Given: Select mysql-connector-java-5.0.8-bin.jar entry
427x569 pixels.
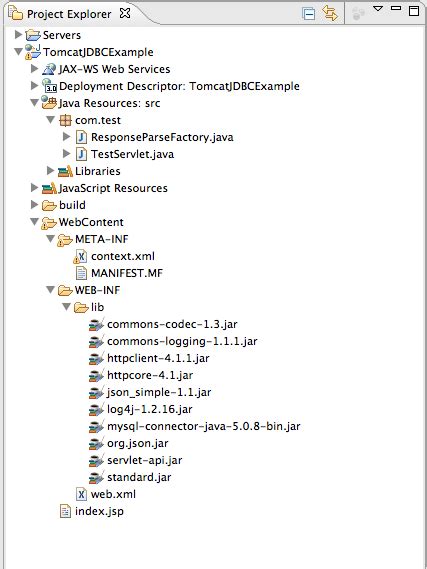Looking at the screenshot, I should tap(204, 427).
